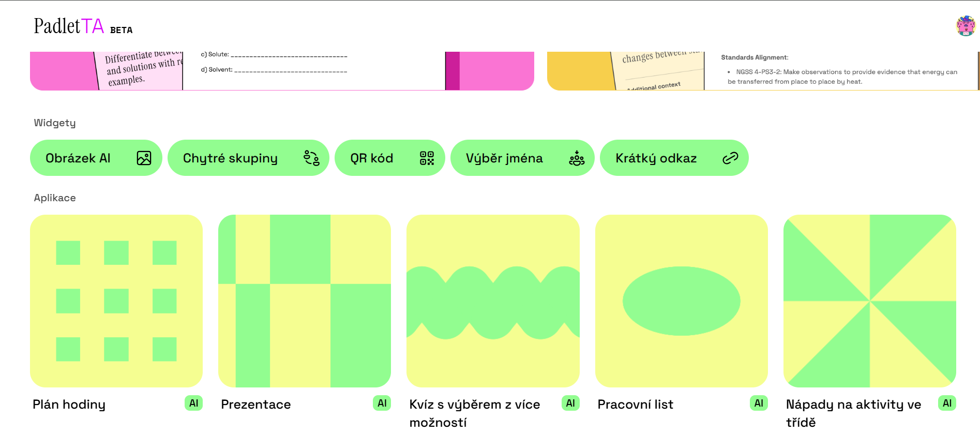Screen dimensions: 980x434
Task: Open the Plán hodiny app tile
Action: [116, 301]
